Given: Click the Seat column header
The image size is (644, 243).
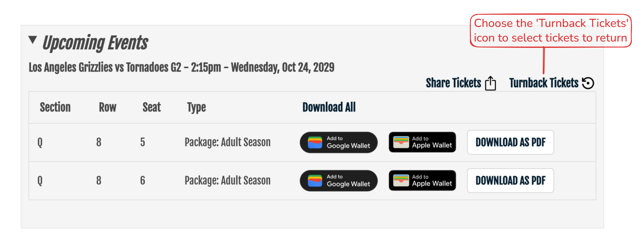Looking at the screenshot, I should click(x=152, y=107).
